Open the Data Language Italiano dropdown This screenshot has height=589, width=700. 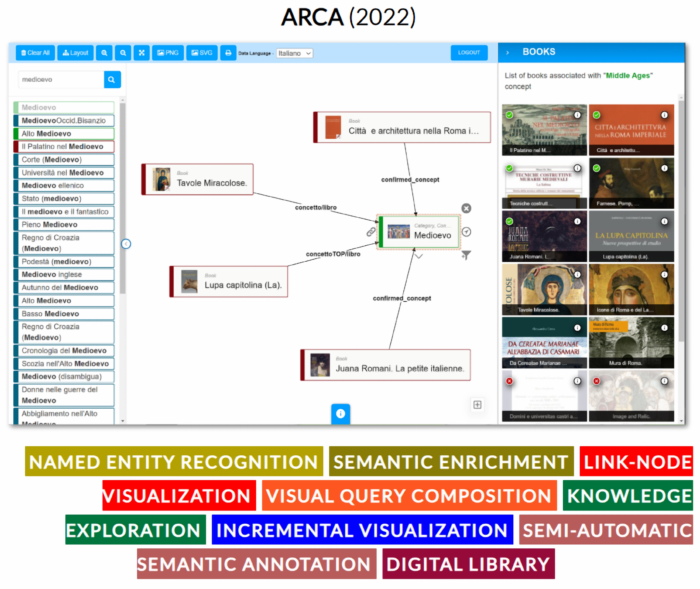294,53
